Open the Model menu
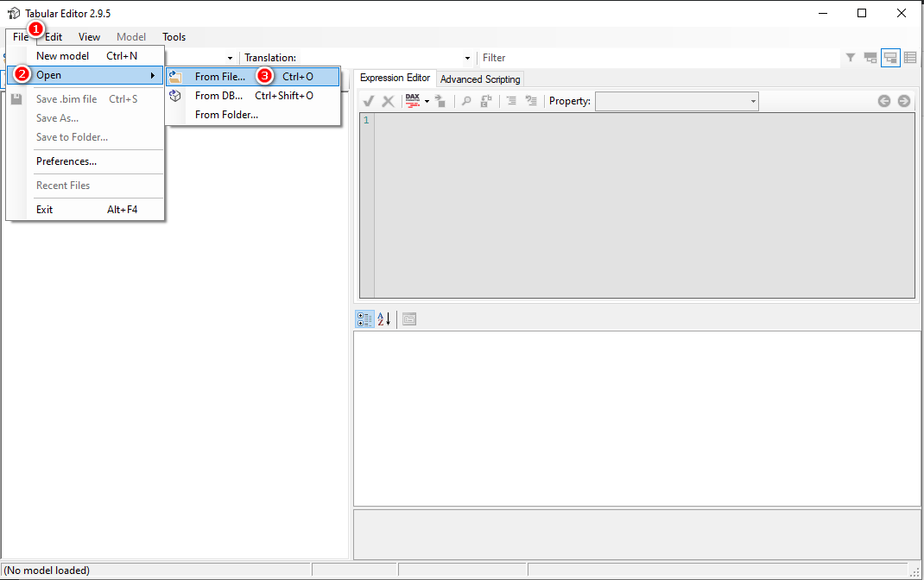This screenshot has height=580, width=924. pos(130,36)
